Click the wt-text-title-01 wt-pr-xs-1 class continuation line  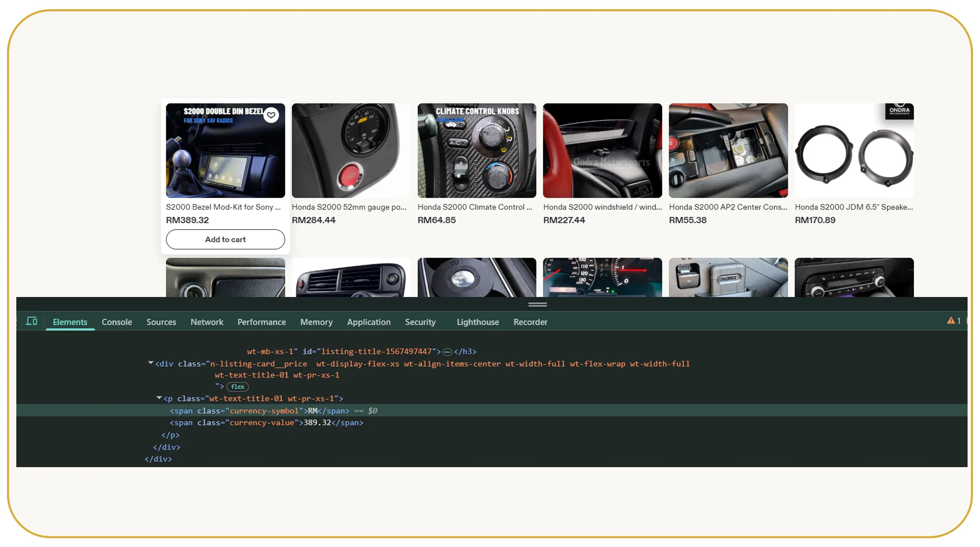277,375
